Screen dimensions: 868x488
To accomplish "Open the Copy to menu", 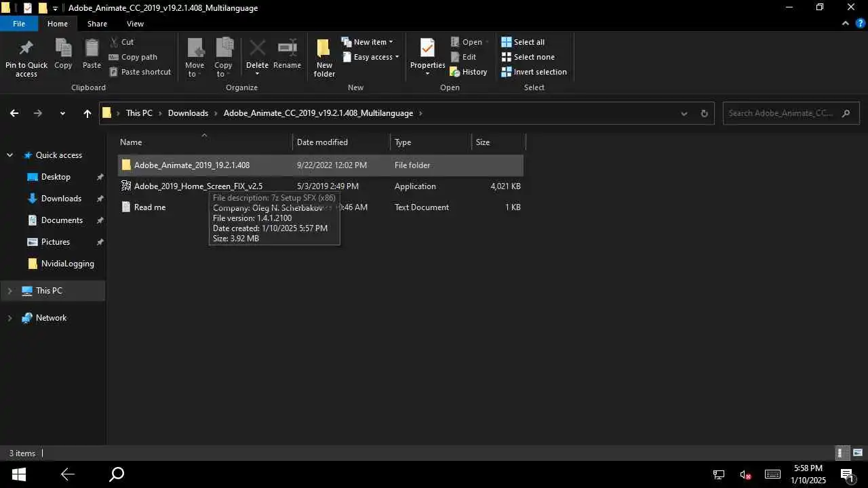I will [x=223, y=58].
